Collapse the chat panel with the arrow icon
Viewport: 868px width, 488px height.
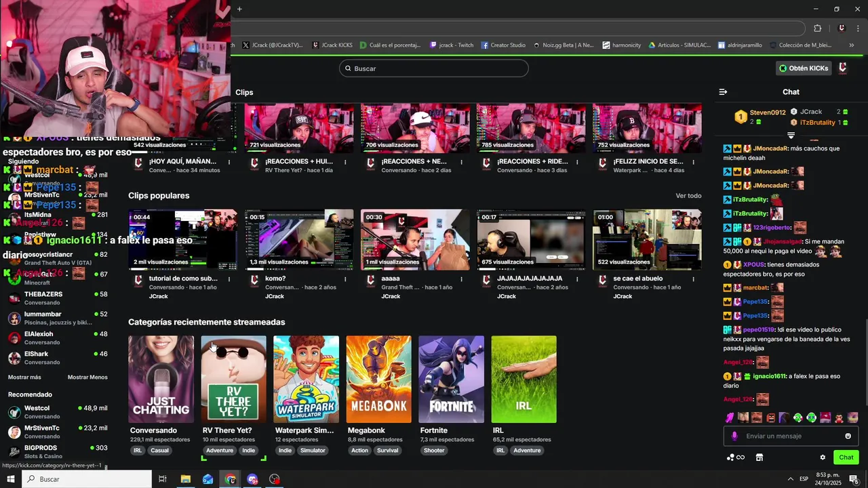[x=723, y=91]
